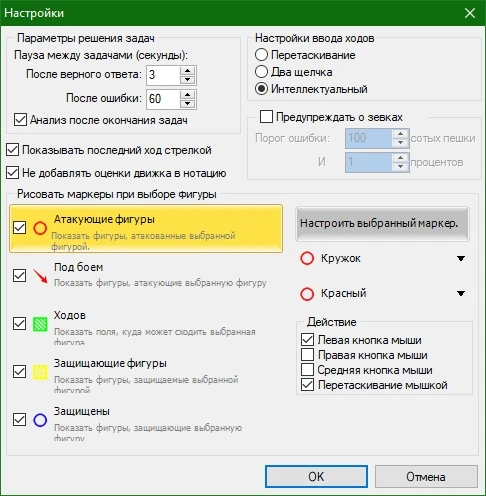Image resolution: width=486 pixels, height=496 pixels.
Task: Decrease После ошибки value with down arrow
Action: tap(187, 104)
